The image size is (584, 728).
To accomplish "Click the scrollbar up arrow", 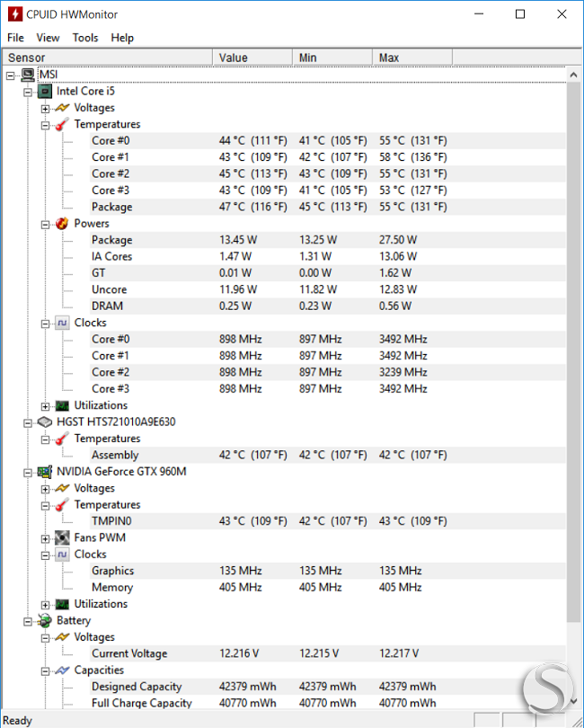I will (x=574, y=75).
